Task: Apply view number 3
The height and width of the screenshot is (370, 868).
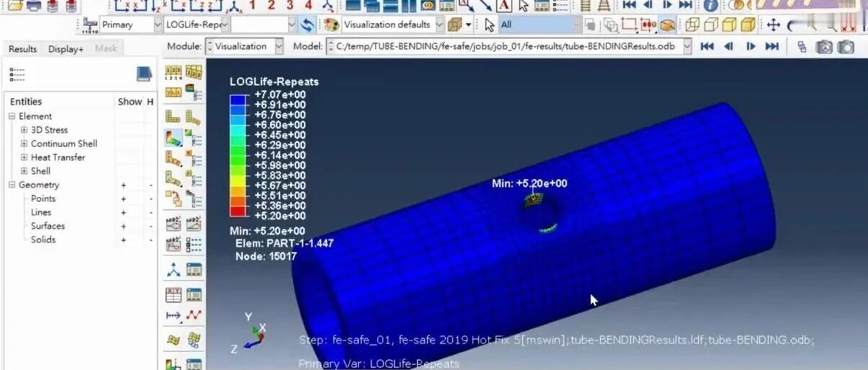Action: [290, 5]
